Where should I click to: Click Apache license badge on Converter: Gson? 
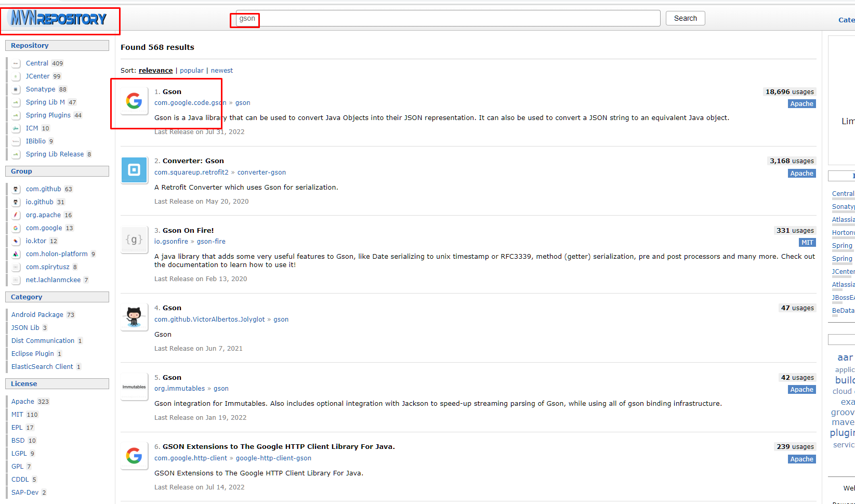(802, 174)
